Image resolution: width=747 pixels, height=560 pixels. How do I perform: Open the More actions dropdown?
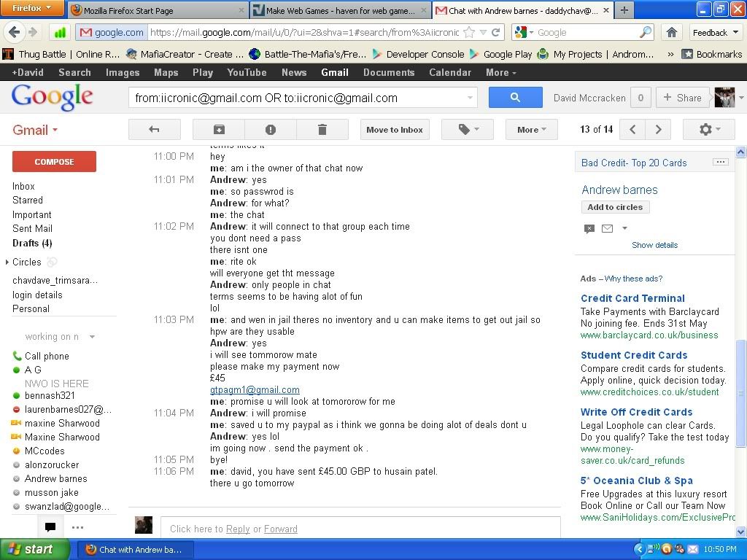(x=531, y=130)
